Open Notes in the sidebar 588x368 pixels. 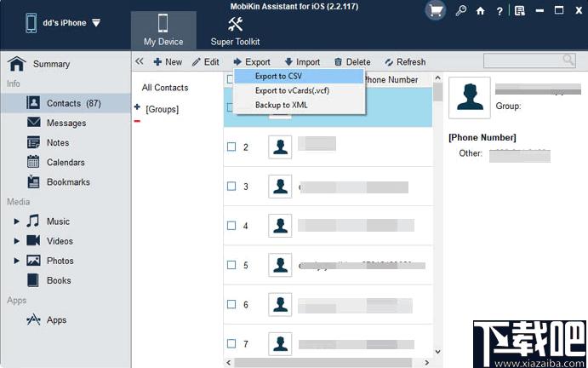point(58,143)
